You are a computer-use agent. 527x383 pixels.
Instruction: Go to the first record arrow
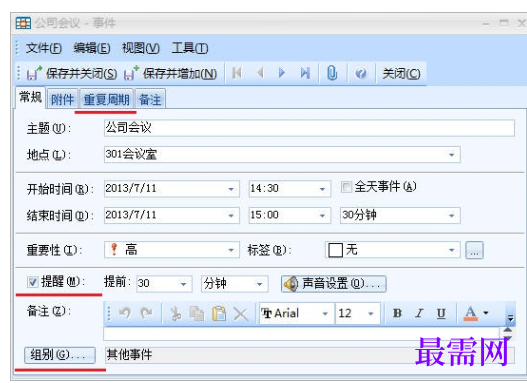[237, 73]
